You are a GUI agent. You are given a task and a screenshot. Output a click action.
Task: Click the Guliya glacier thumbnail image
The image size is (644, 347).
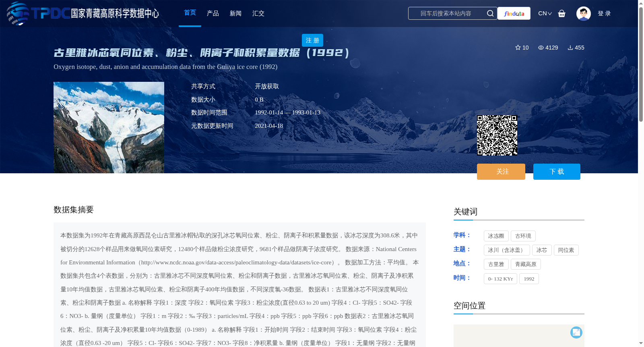[x=109, y=127]
